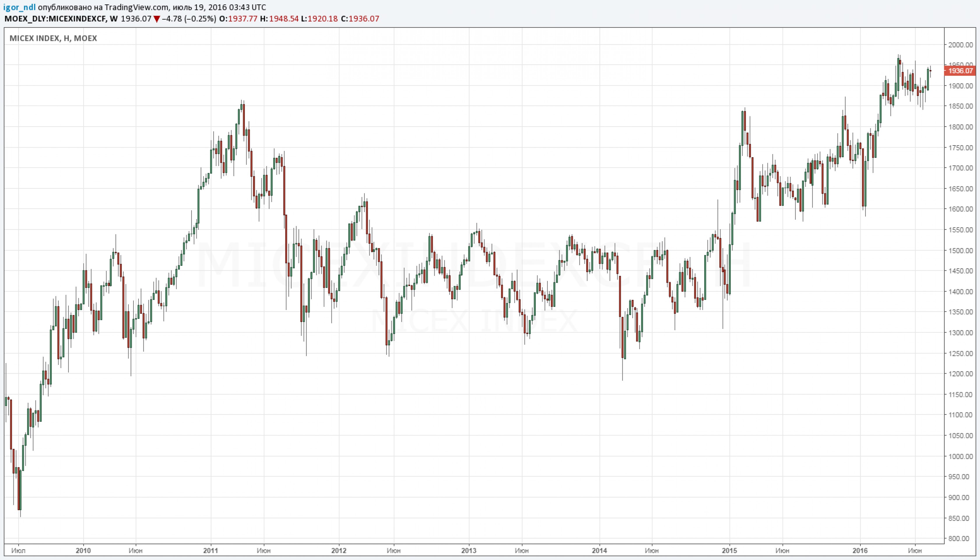980x560 pixels.
Task: Click the Июл month marker on time axis
Action: point(18,550)
